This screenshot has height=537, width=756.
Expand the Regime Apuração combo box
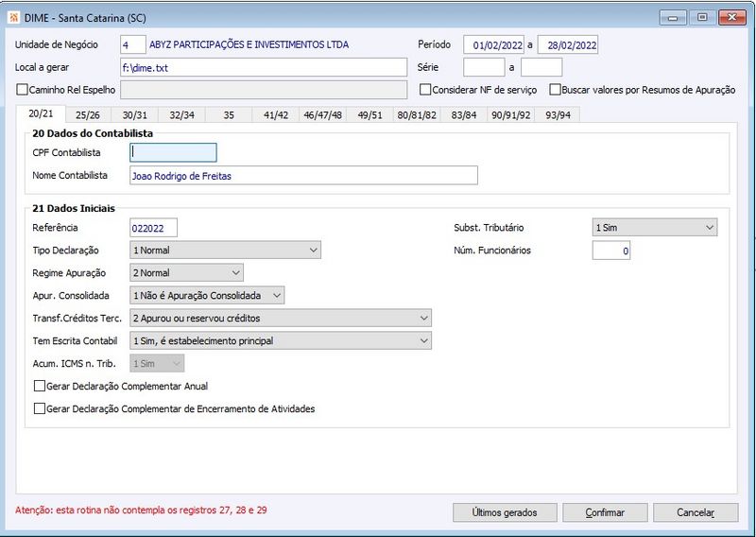[x=186, y=272]
